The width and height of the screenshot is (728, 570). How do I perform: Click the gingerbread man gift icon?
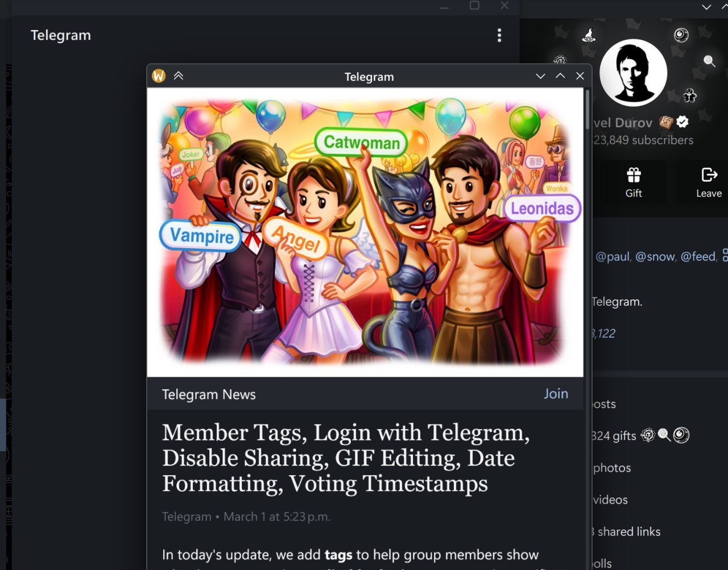[690, 95]
